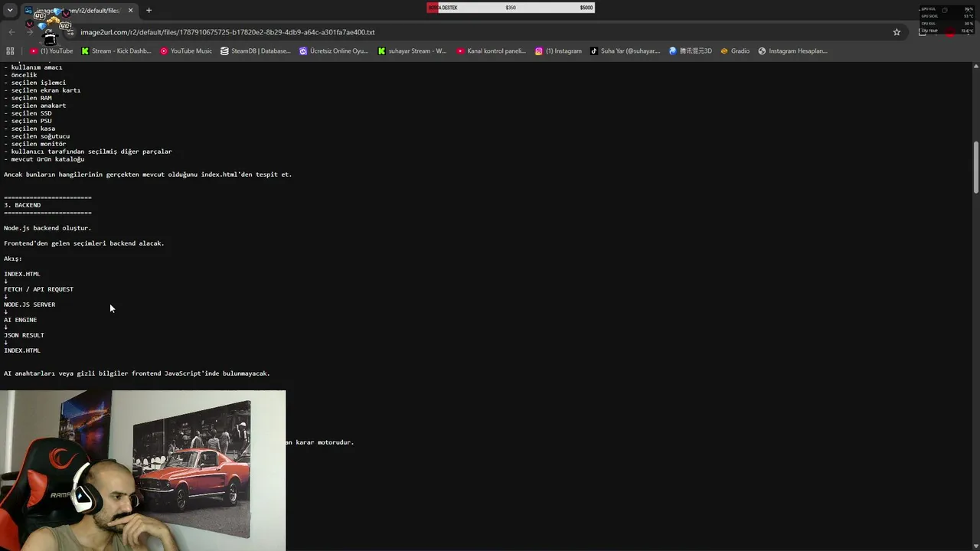Open the Suha Yar TikTok bookmark

pos(625,51)
